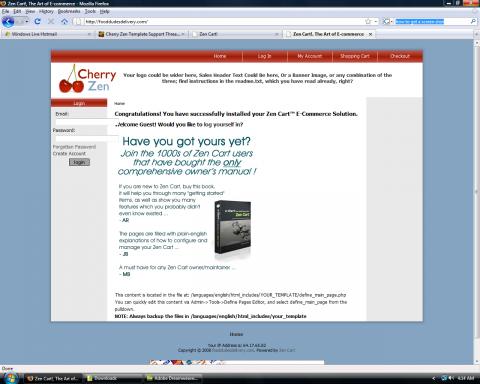
Task: Click the footer Home link
Action: pyautogui.click(x=236, y=334)
